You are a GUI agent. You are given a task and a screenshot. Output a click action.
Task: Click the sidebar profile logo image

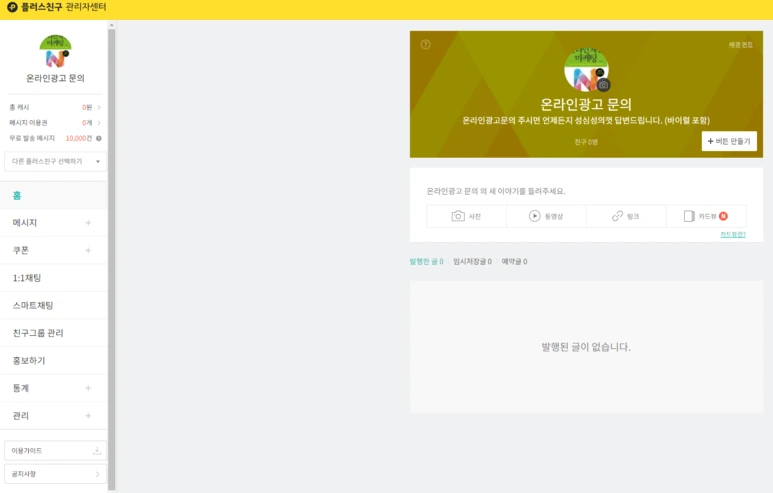[x=55, y=51]
